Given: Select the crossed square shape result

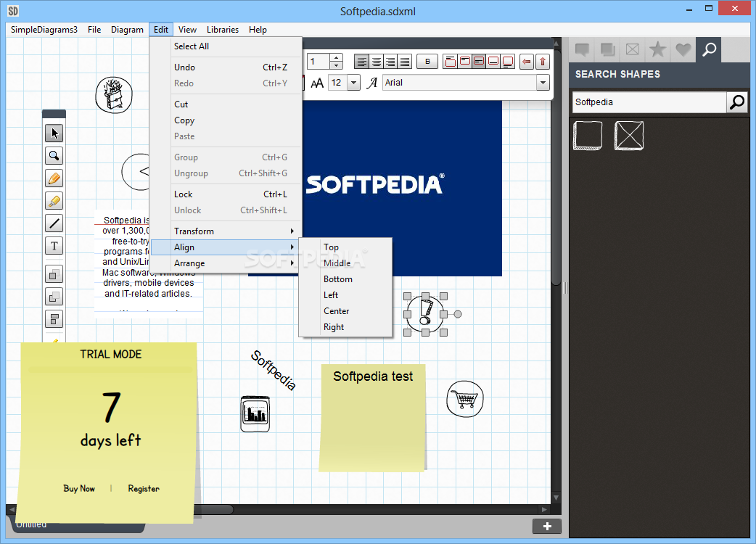Looking at the screenshot, I should 629,136.
